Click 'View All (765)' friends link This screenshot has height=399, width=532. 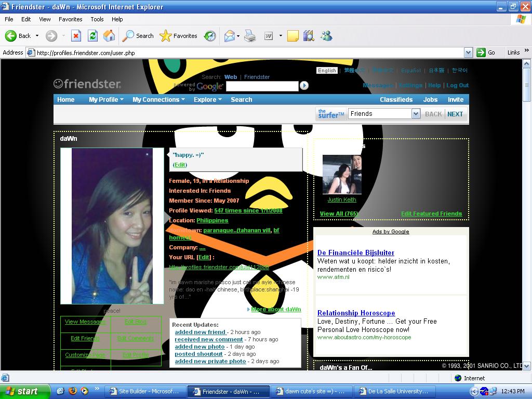tap(339, 214)
